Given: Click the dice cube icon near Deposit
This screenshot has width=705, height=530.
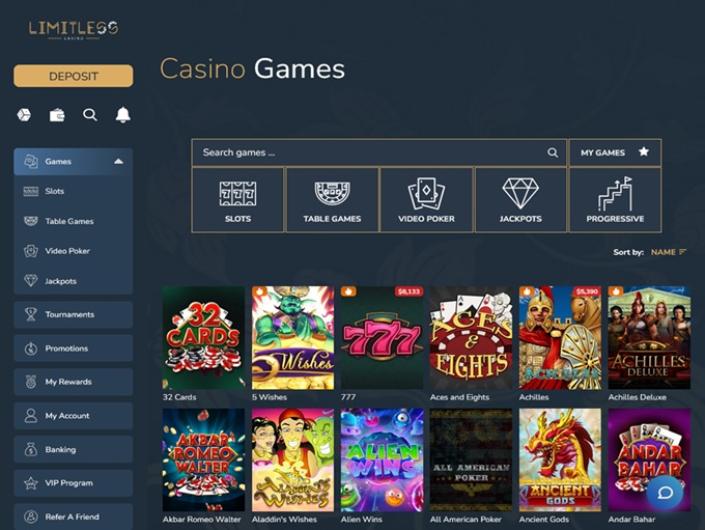Looking at the screenshot, I should [24, 115].
